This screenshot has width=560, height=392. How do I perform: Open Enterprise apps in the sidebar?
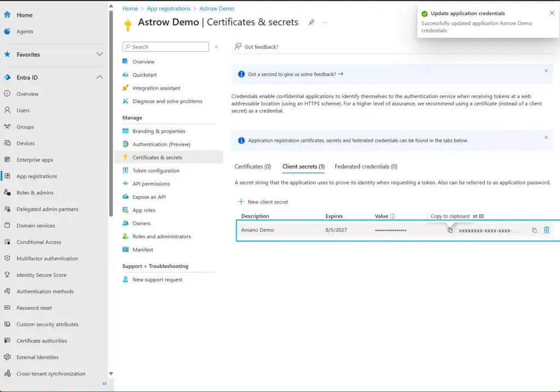34,160
